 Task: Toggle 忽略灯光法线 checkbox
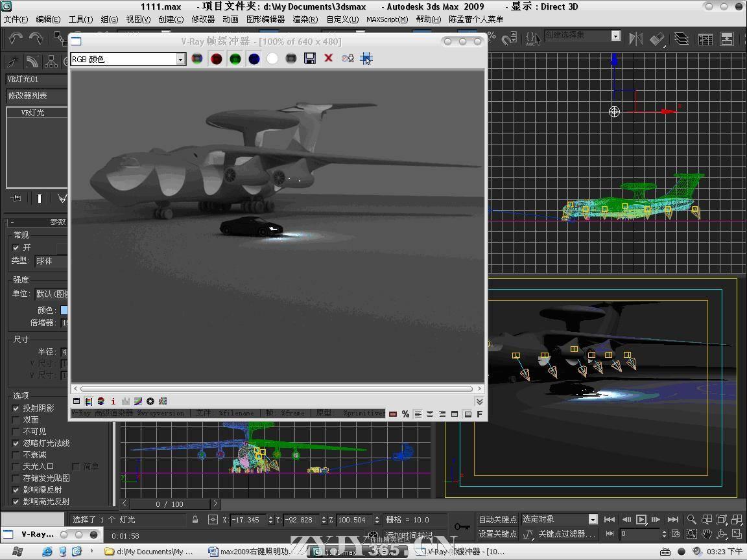point(16,443)
